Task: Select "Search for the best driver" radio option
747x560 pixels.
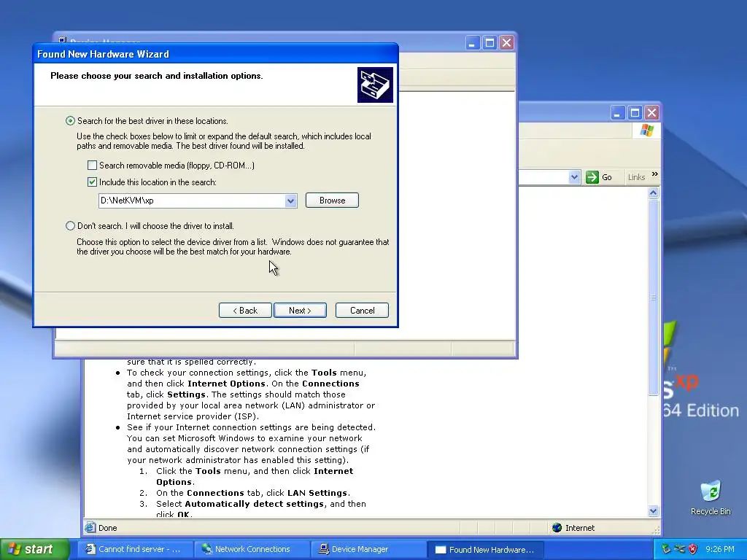Action: pos(70,121)
